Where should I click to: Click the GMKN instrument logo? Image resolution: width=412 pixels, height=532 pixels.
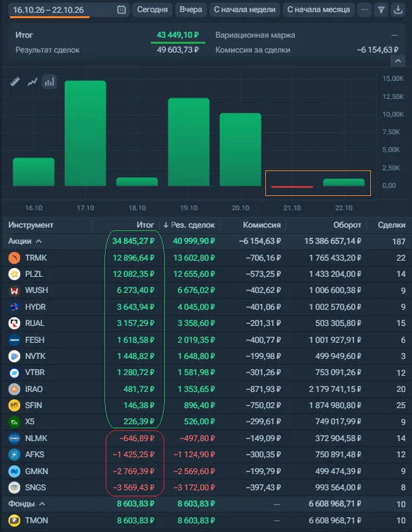(x=14, y=471)
